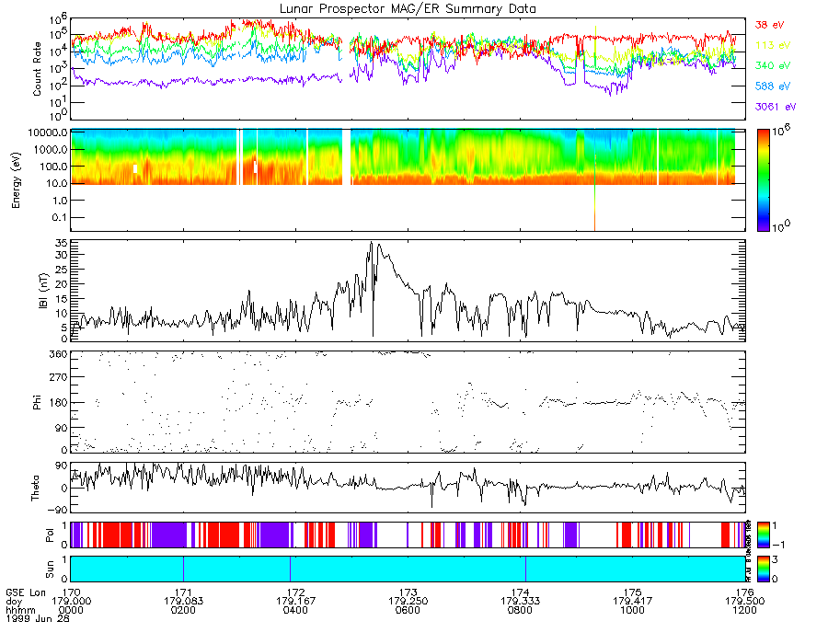Screen dimensions: 828x644
Task: Click the 10.0 energy tick label
Action: pos(55,183)
